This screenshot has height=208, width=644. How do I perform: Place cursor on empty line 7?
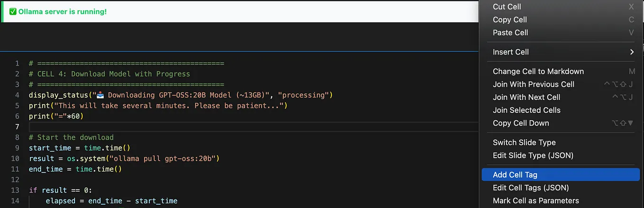(x=253, y=127)
